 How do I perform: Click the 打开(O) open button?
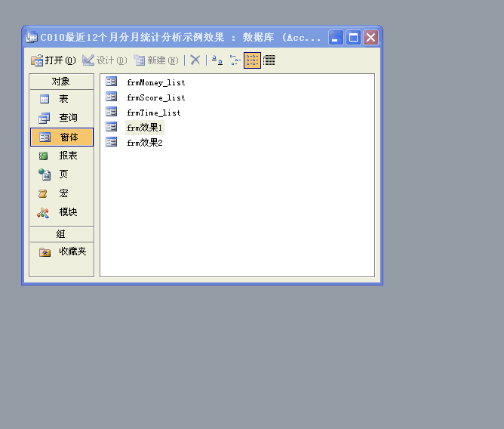coord(54,60)
